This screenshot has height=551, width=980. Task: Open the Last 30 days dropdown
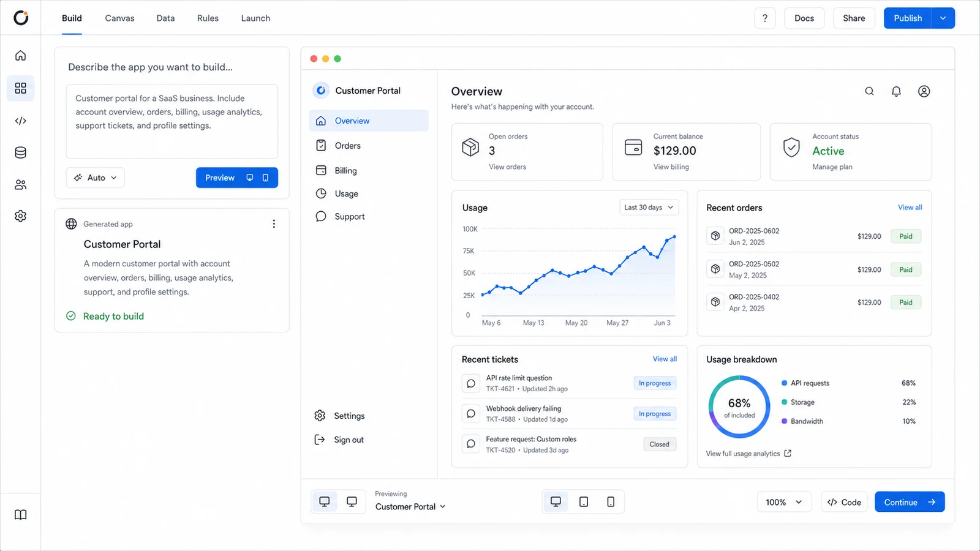coord(649,208)
